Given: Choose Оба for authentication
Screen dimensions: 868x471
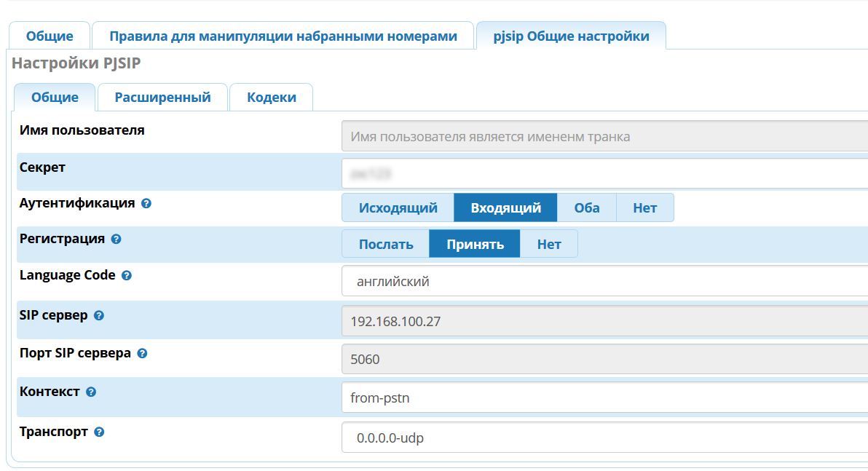Looking at the screenshot, I should tap(586, 207).
